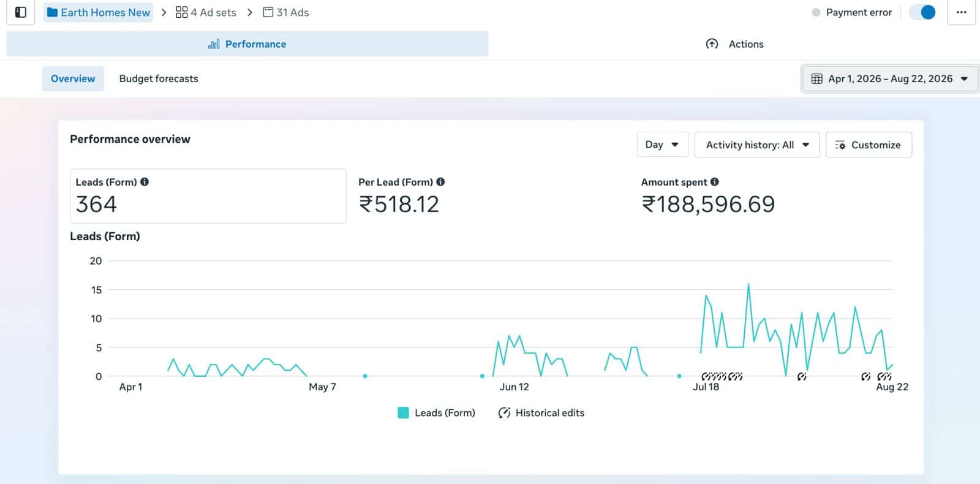The width and height of the screenshot is (980, 484).
Task: Show info for Leads (Form) metric
Action: pyautogui.click(x=145, y=182)
